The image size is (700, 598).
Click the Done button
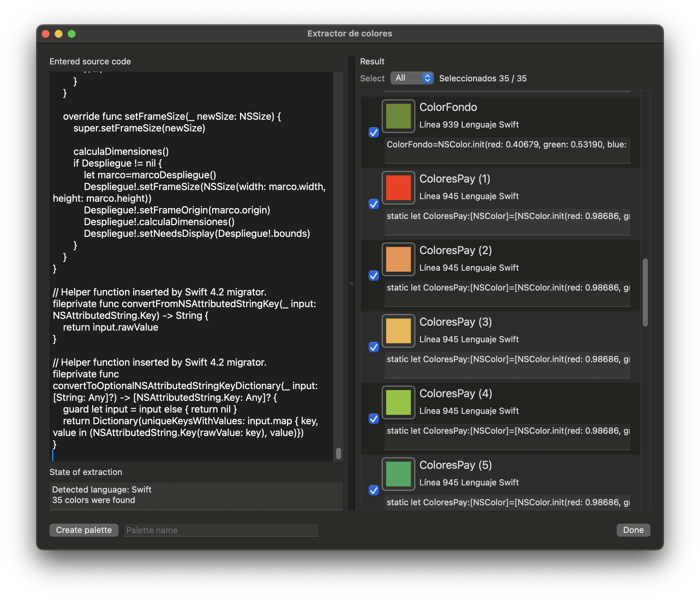pos(633,530)
